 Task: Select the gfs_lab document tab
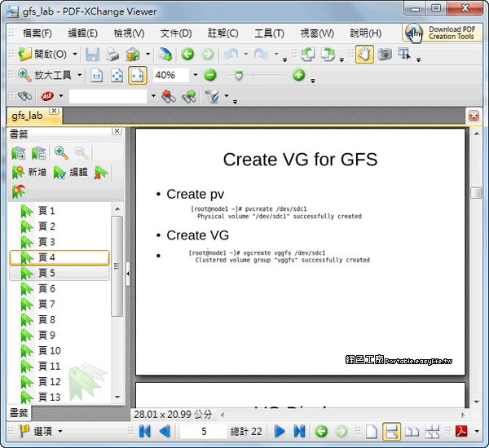coord(27,116)
